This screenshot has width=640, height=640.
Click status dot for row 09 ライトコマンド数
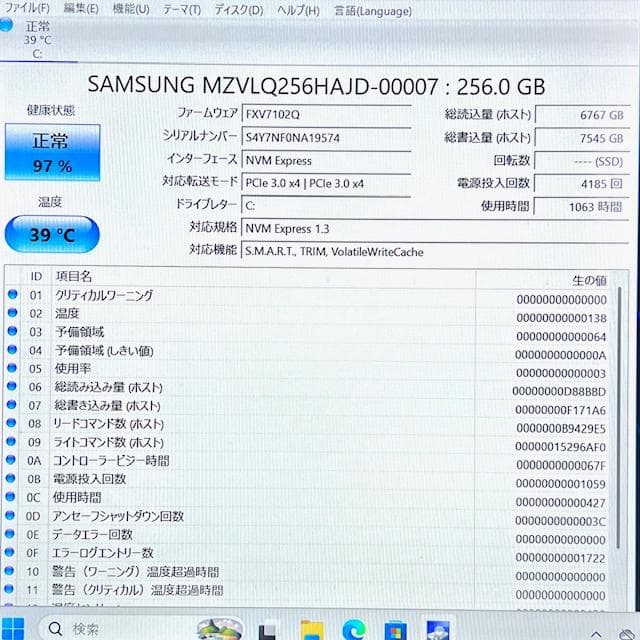pyautogui.click(x=11, y=441)
